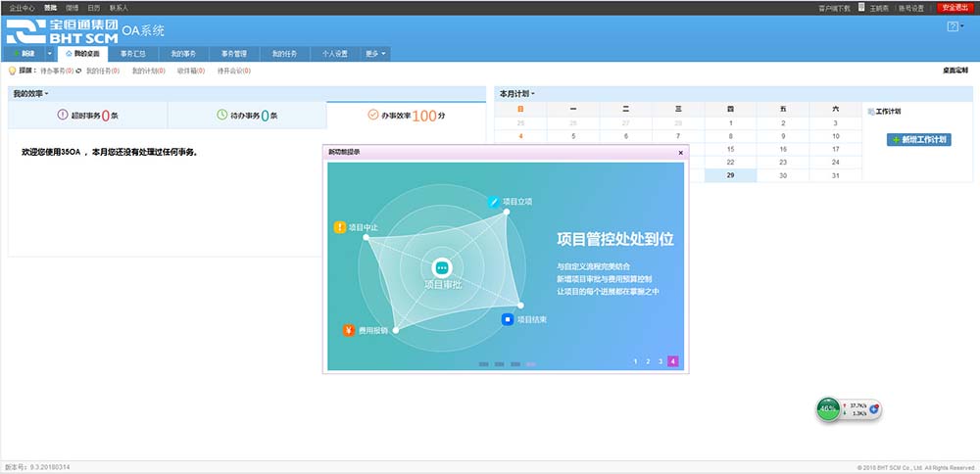Screen dimensions: 980x474
Task: Click the home icon on 我的桌面 tab
Action: (x=69, y=54)
